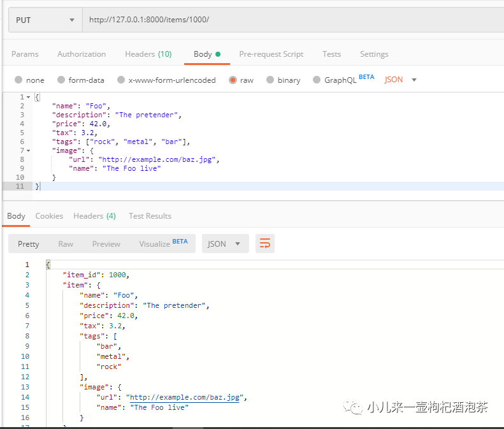Select the Pretty response view

click(28, 244)
